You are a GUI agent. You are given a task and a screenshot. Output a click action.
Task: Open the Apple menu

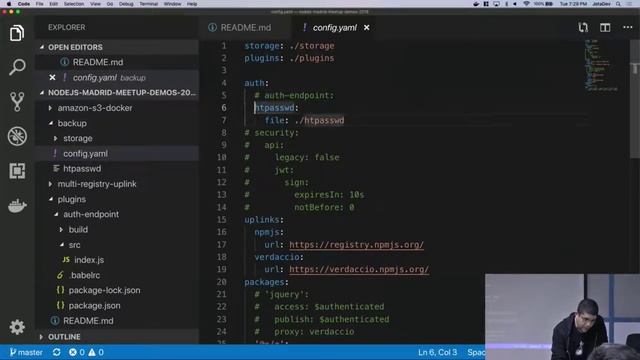[8, 4]
